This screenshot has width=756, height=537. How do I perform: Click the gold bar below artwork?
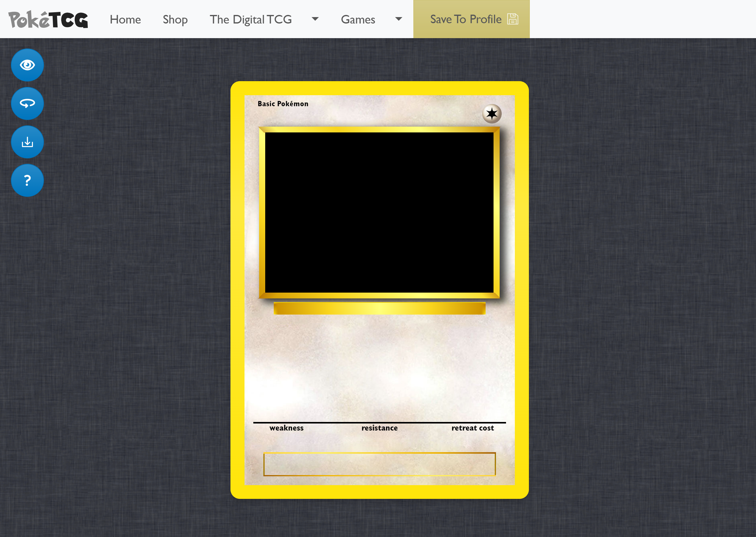[380, 308]
